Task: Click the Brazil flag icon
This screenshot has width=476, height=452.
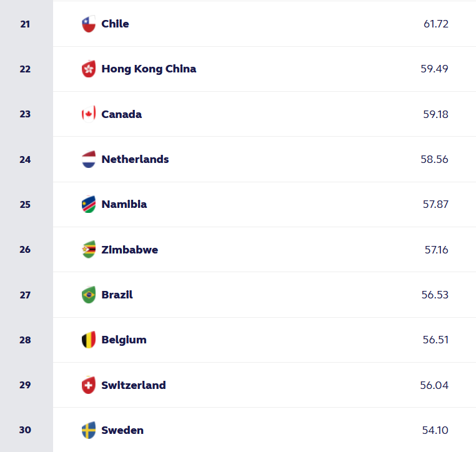Action: coord(89,295)
